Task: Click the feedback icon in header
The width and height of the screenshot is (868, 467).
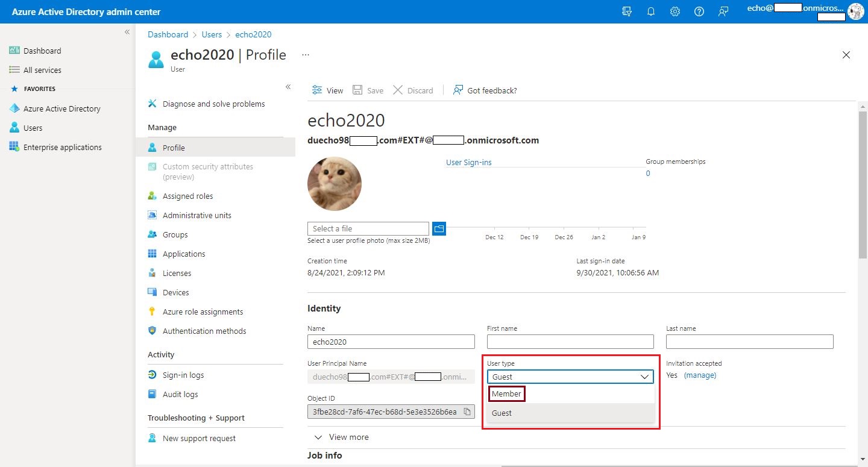Action: (723, 11)
